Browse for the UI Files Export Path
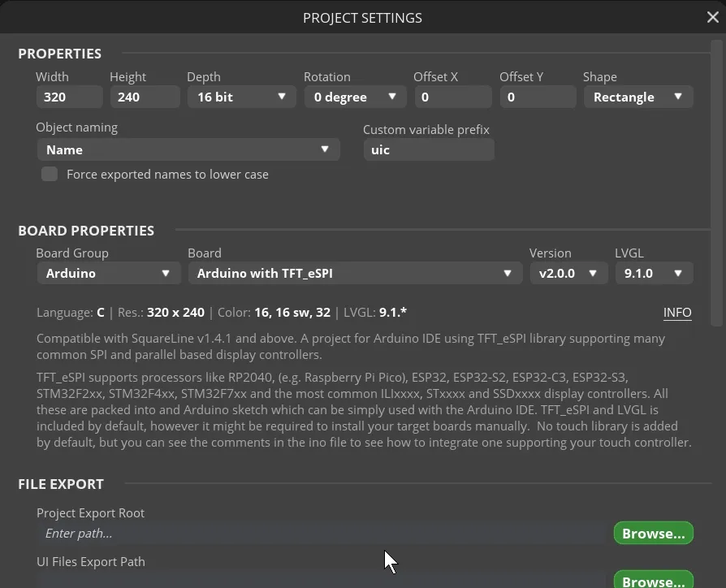Image resolution: width=726 pixels, height=588 pixels. point(653,580)
